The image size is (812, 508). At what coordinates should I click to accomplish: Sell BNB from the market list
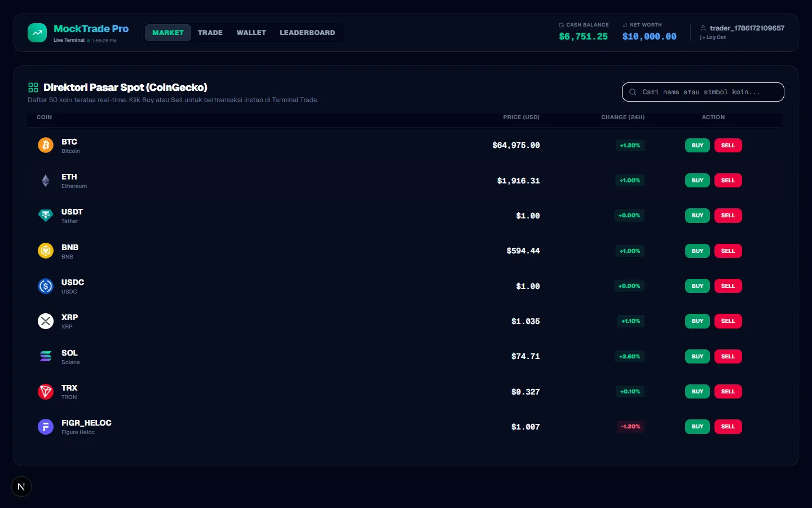coord(728,251)
